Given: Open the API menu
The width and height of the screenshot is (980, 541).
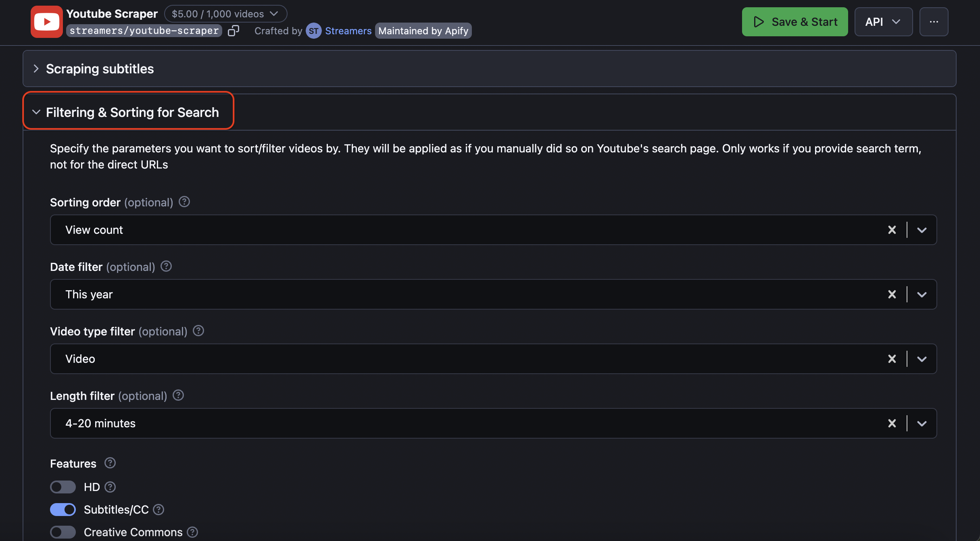Looking at the screenshot, I should 883,21.
